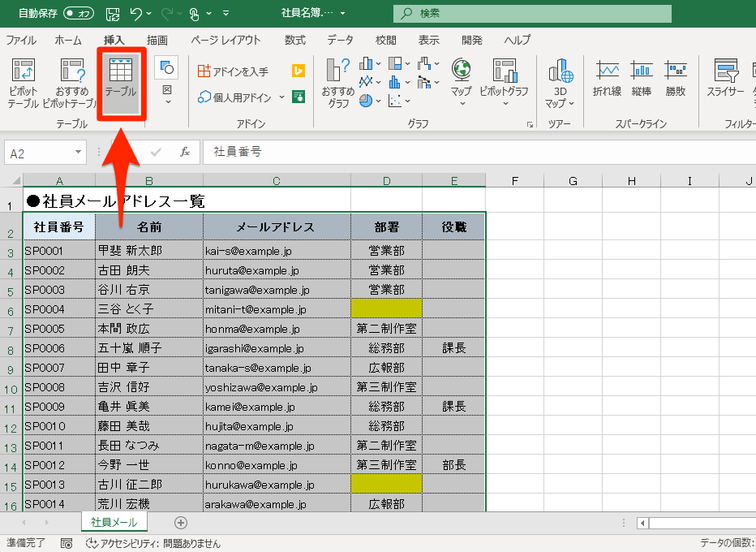Click the formula bar showing 社員番号
Viewport: 756px width, 552px height.
[x=479, y=152]
